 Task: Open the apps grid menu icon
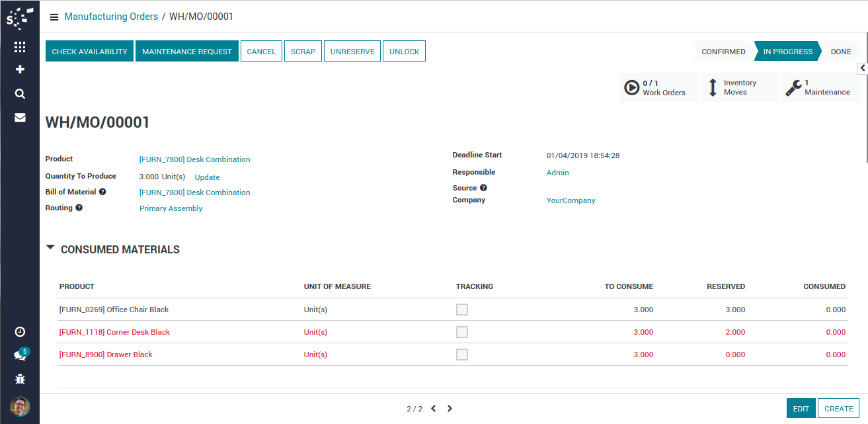point(20,47)
